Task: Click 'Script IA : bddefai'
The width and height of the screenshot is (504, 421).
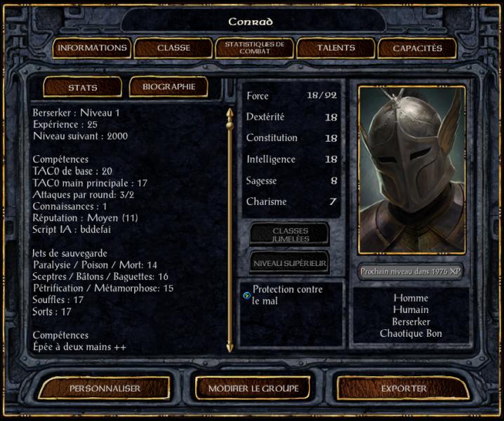Action: click(x=72, y=229)
